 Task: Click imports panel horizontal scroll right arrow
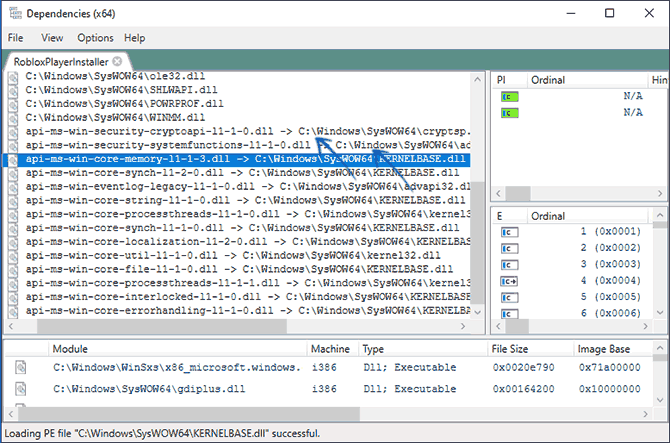(x=660, y=194)
